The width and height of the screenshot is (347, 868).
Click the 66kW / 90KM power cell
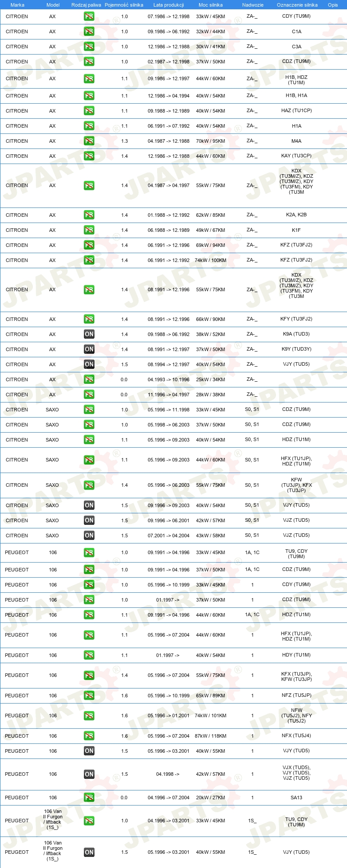pos(210,319)
